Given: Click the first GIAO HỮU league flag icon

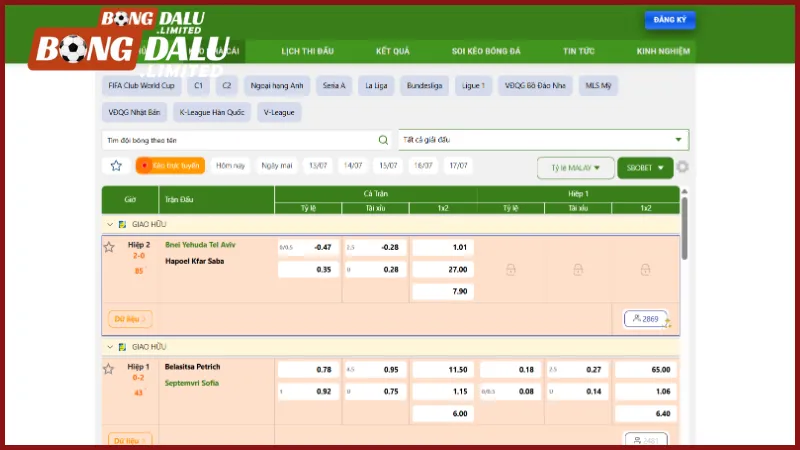Looking at the screenshot, I should coord(122,224).
